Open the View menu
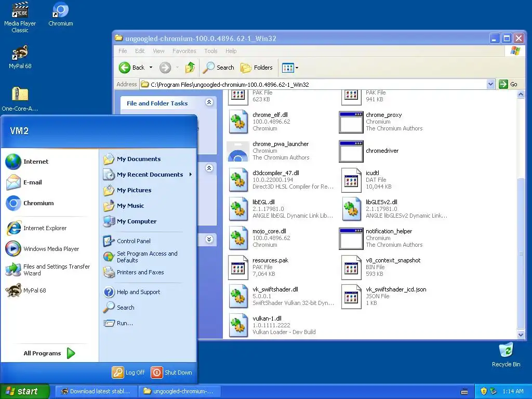The height and width of the screenshot is (399, 532). tap(158, 51)
